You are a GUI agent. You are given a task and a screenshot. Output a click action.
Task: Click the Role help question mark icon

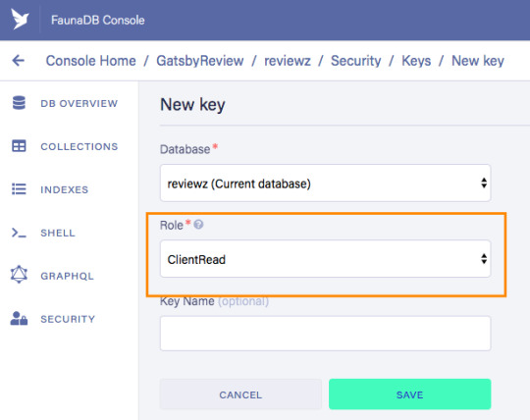(x=198, y=225)
